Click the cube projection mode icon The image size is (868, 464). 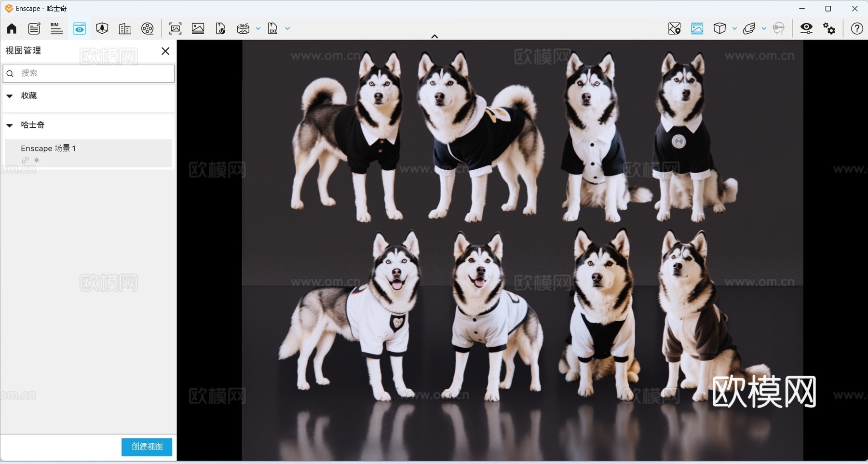pos(719,28)
